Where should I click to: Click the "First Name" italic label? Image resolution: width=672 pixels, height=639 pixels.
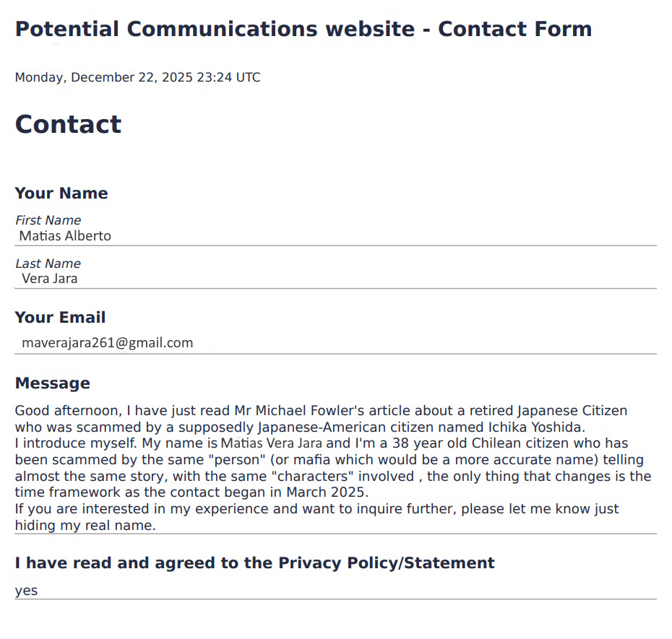coord(48,220)
